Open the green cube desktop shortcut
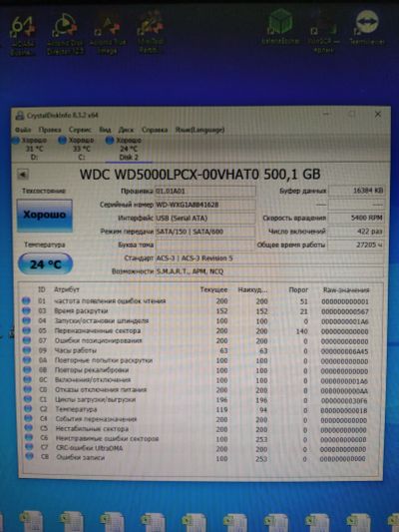The height and width of the screenshot is (532, 399). click(280, 27)
